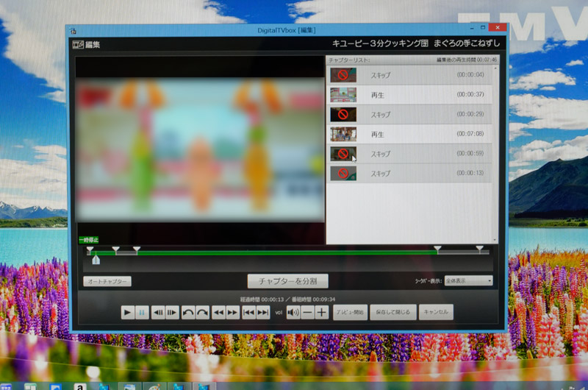
Task: Click the オートチャプター button
Action: coord(107,281)
